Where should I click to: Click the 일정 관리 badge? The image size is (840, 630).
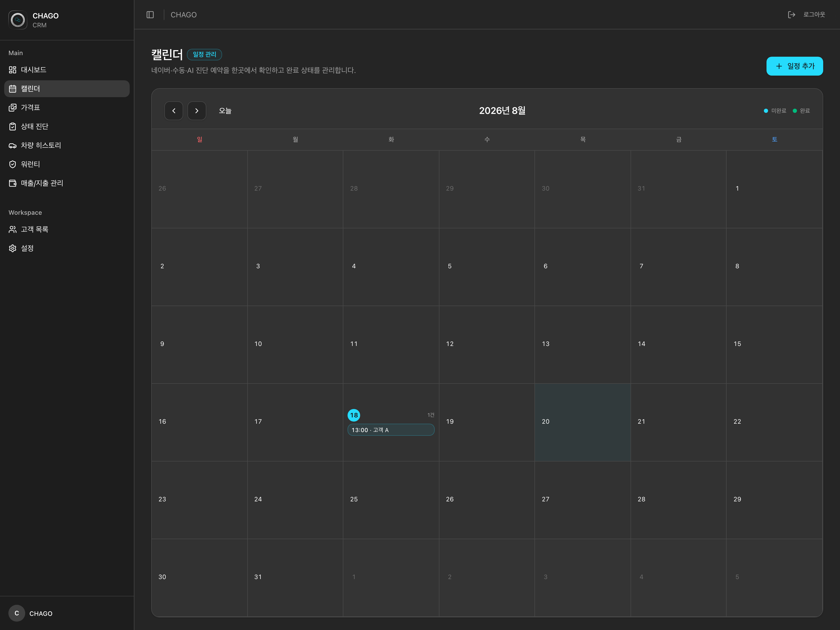tap(204, 54)
